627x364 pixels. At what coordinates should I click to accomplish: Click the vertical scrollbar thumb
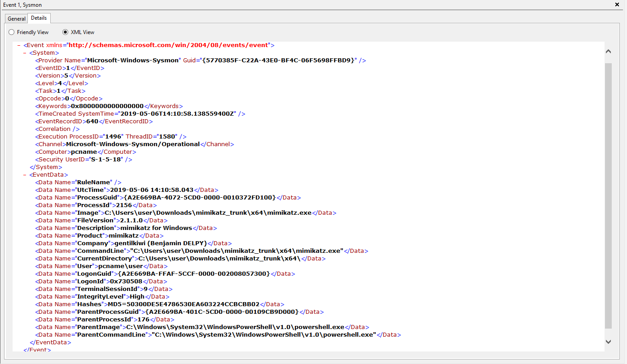click(x=608, y=195)
